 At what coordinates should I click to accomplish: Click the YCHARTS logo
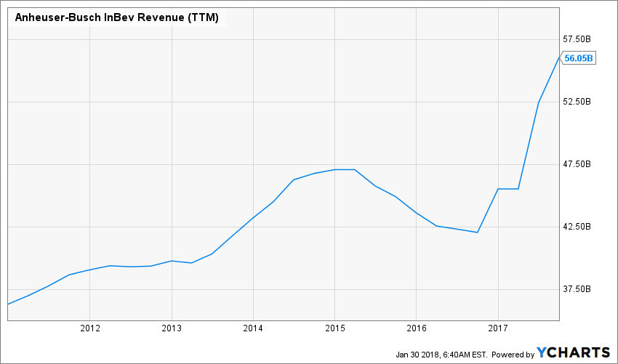pos(574,352)
